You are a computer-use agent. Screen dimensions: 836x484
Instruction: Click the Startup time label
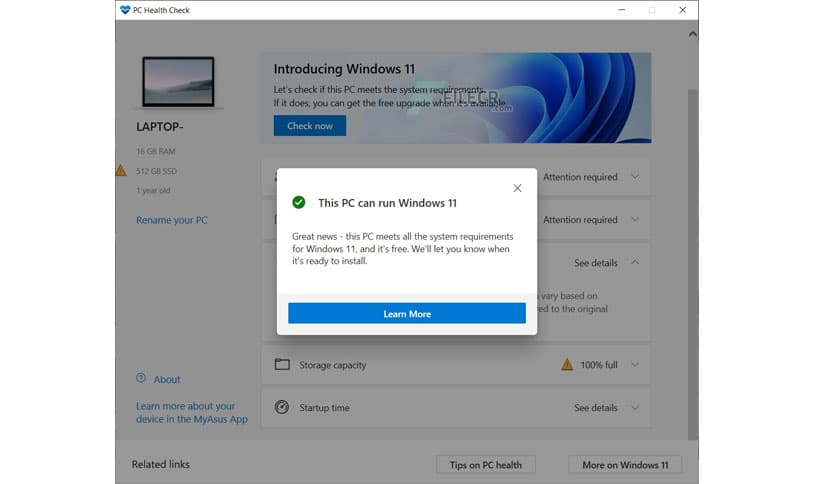click(324, 408)
